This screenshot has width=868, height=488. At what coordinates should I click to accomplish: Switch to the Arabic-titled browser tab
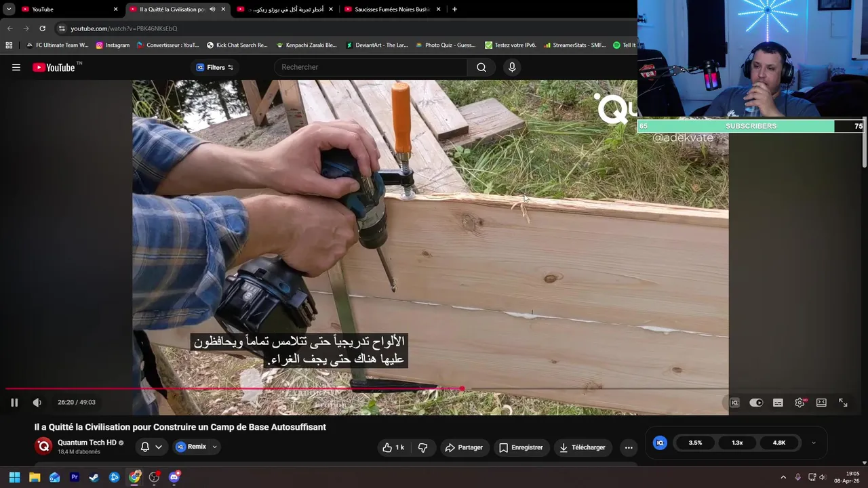[x=285, y=9]
